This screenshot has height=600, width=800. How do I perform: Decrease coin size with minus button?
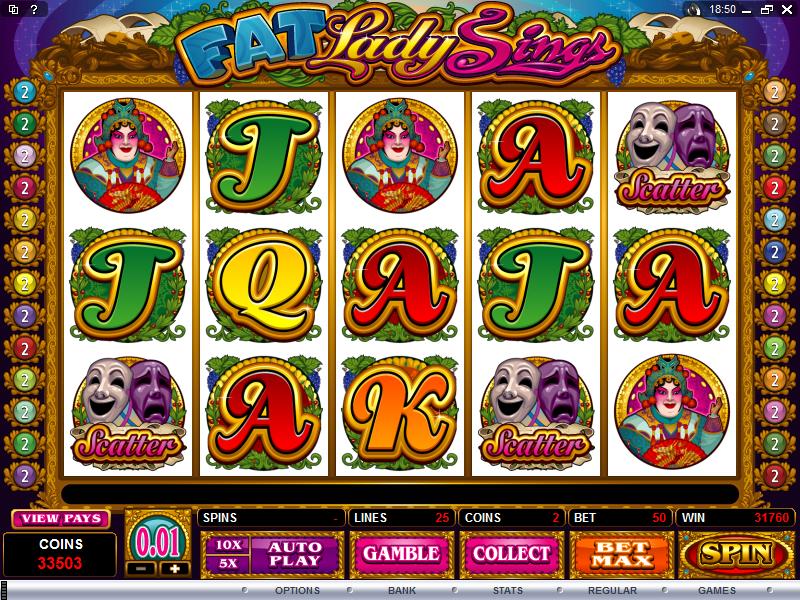[x=142, y=568]
